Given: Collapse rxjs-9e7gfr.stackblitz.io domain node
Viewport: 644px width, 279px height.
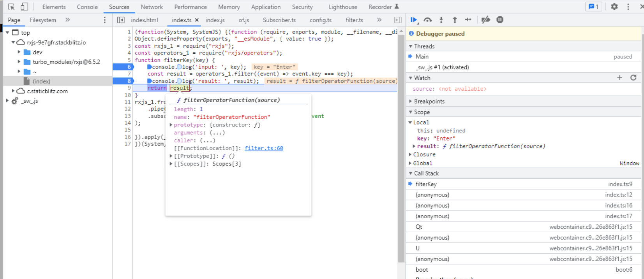Looking at the screenshot, I should tap(13, 42).
